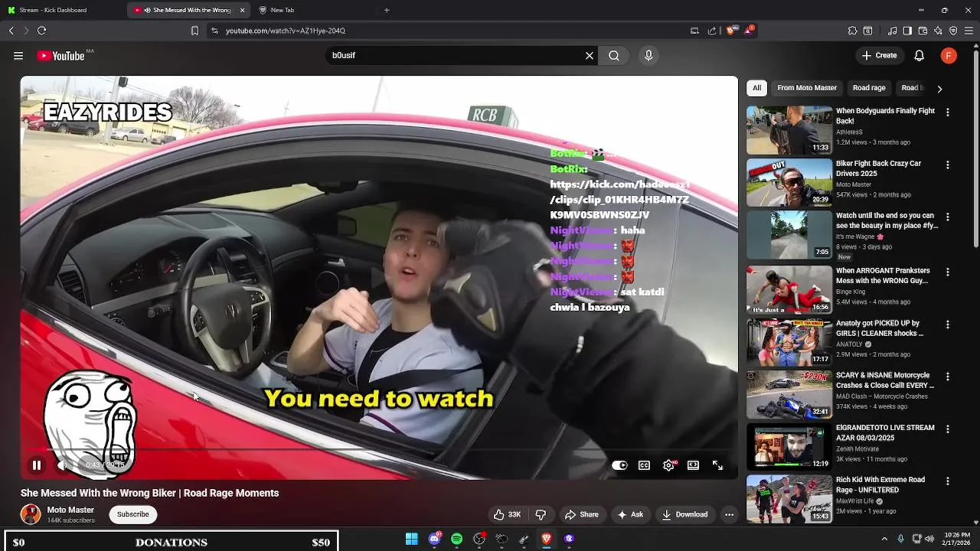Enter full screen mode

coord(717,465)
